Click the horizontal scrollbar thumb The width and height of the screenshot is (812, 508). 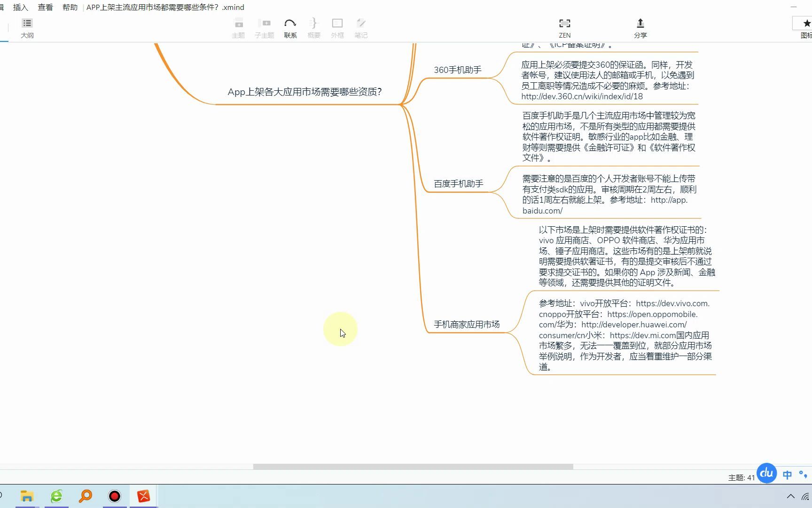(x=413, y=467)
